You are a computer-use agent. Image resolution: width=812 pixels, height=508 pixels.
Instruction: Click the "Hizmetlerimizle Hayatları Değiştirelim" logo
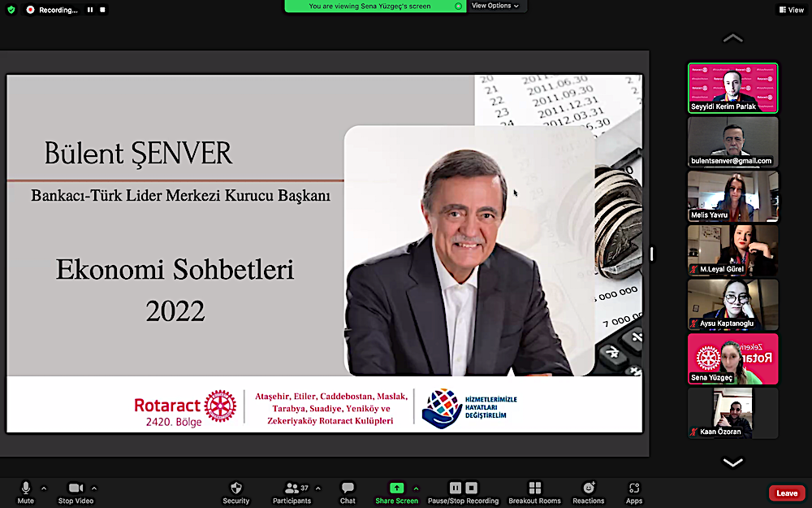tap(469, 408)
